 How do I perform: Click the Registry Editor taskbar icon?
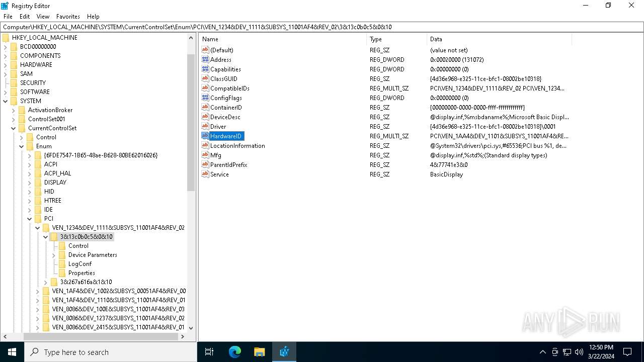click(284, 352)
